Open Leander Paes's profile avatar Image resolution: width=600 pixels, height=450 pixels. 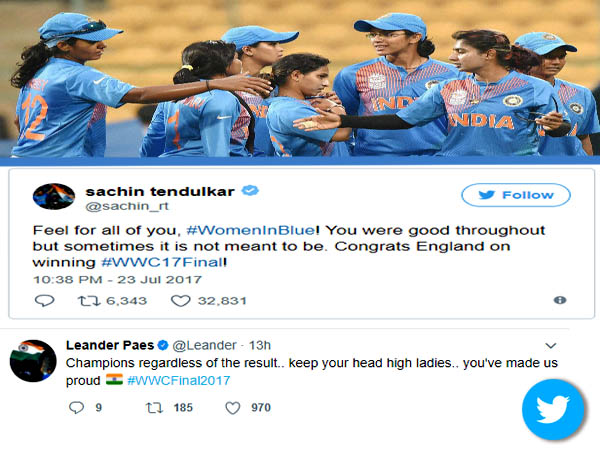tap(32, 359)
